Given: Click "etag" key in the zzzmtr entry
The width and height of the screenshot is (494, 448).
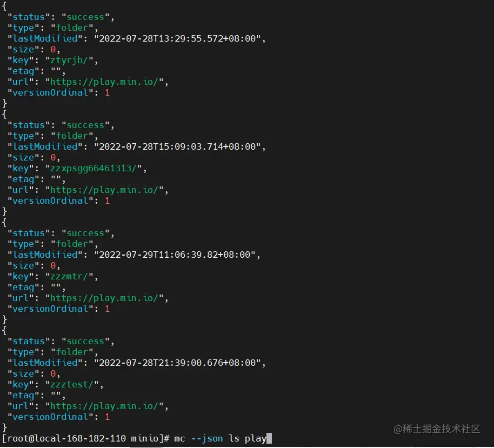Looking at the screenshot, I should click(x=23, y=287).
